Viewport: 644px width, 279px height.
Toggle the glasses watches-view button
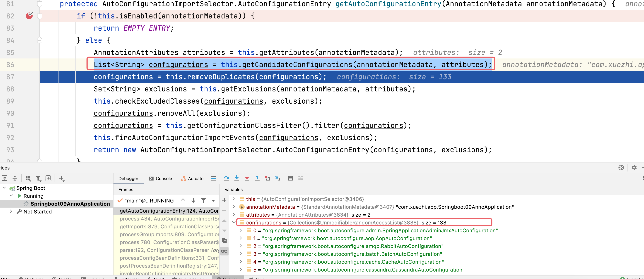pos(224,251)
